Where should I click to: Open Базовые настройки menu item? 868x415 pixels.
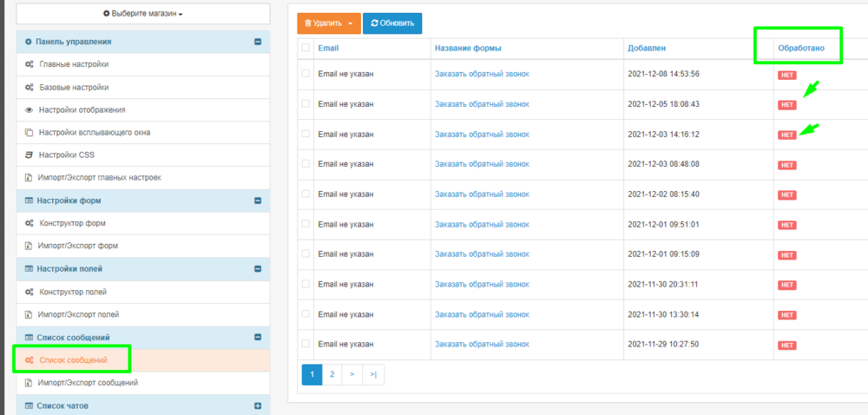[74, 88]
